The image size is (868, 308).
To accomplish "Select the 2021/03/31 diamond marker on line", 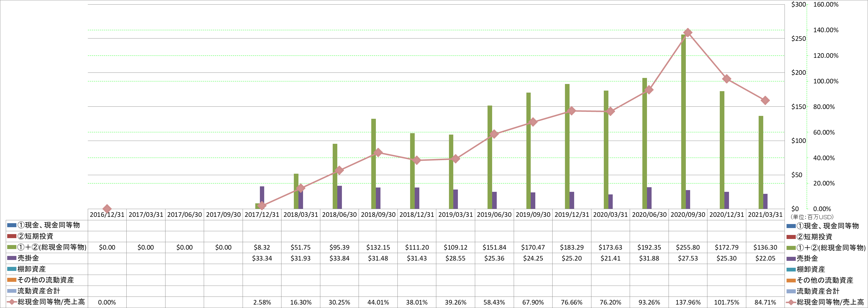I will point(765,100).
